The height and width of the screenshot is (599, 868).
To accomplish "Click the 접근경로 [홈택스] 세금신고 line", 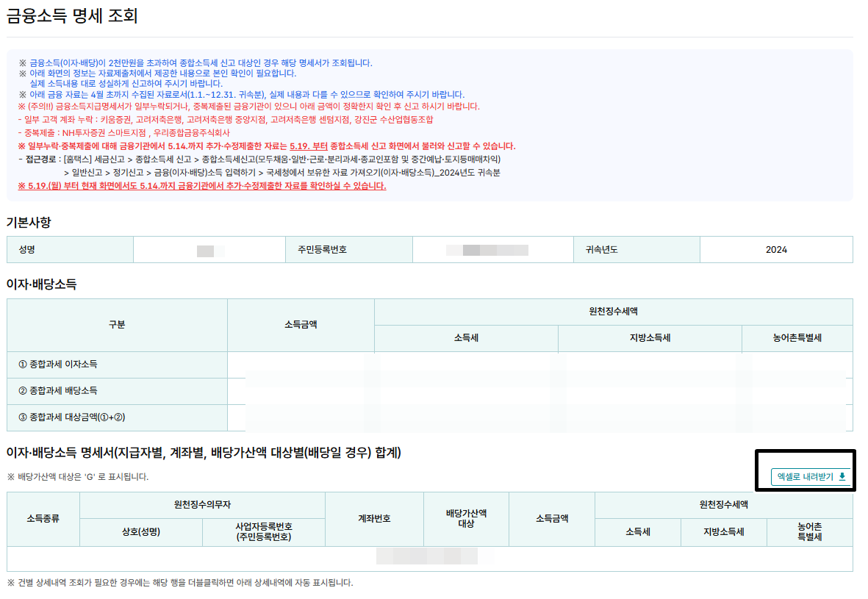I will [x=259, y=159].
